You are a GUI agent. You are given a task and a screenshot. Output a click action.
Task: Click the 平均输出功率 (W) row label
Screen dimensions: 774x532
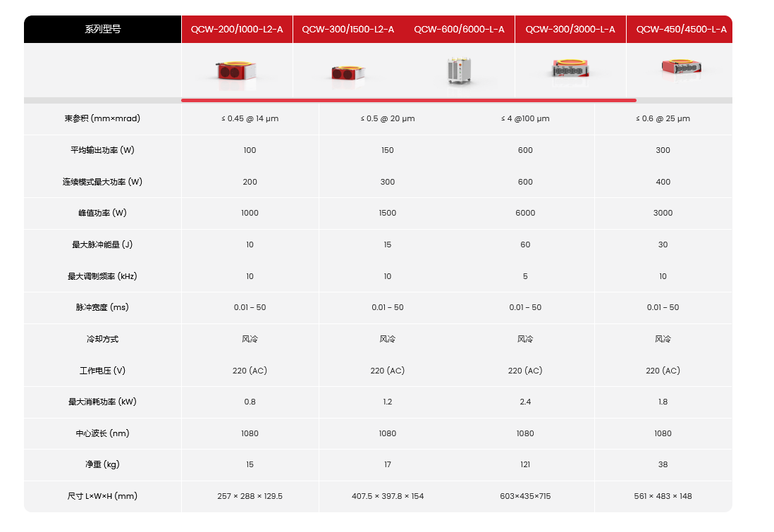click(103, 150)
